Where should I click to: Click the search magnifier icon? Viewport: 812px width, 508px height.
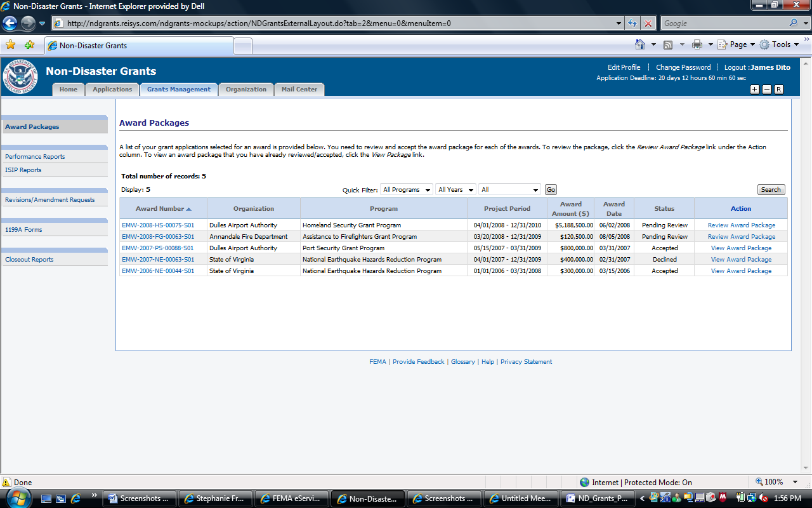pyautogui.click(x=793, y=23)
